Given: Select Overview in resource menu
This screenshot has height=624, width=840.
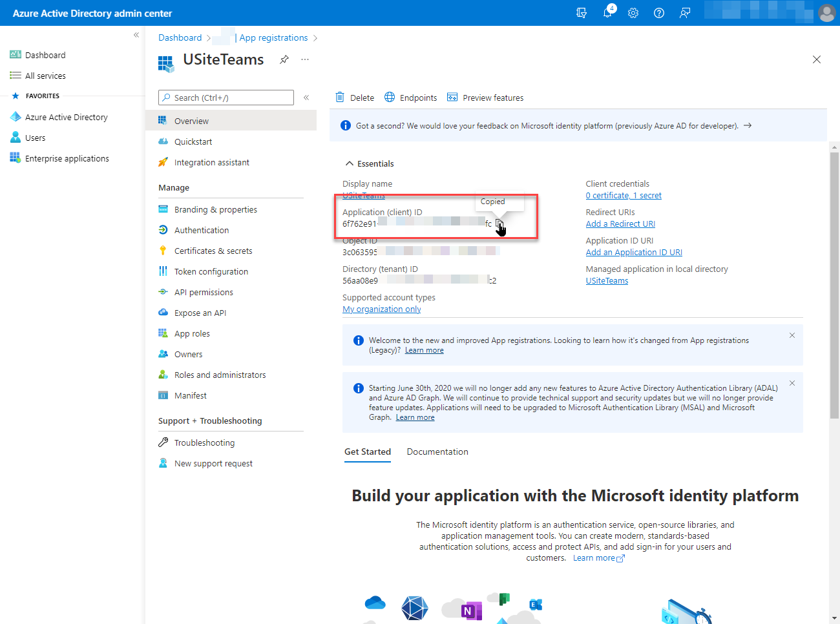Looking at the screenshot, I should tap(231, 121).
